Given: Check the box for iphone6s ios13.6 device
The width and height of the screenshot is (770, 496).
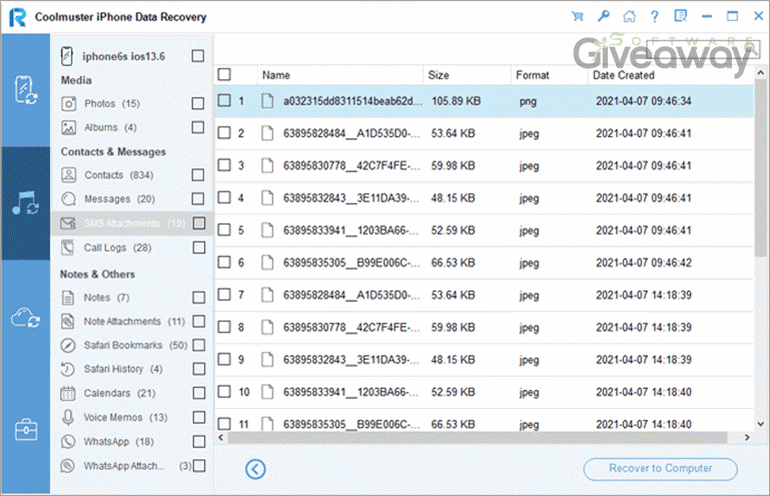Looking at the screenshot, I should pos(198,56).
